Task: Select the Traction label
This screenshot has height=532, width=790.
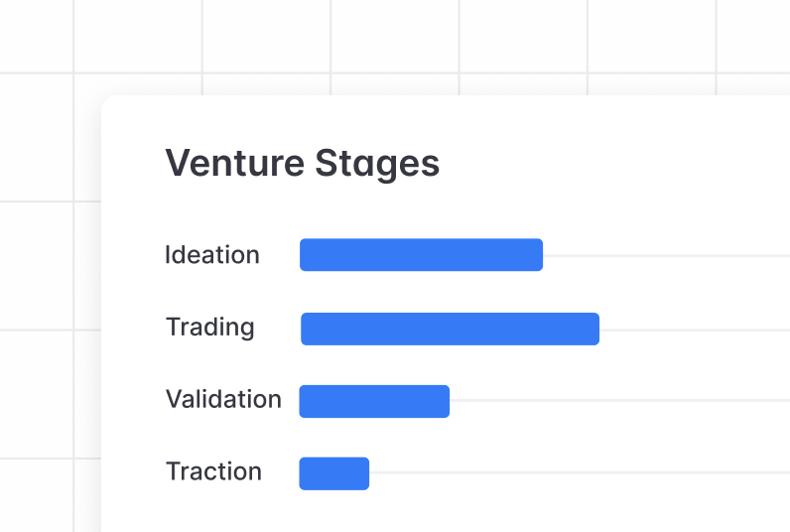Action: [x=213, y=471]
